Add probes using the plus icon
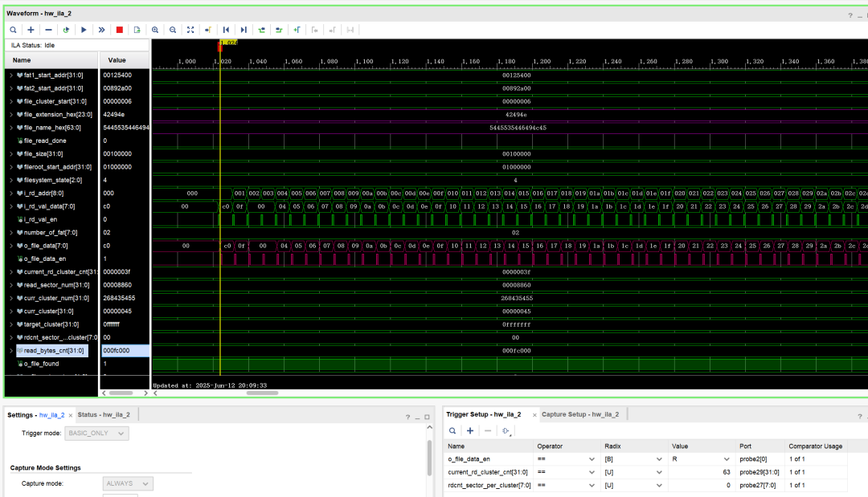The image size is (868, 497). pos(31,30)
